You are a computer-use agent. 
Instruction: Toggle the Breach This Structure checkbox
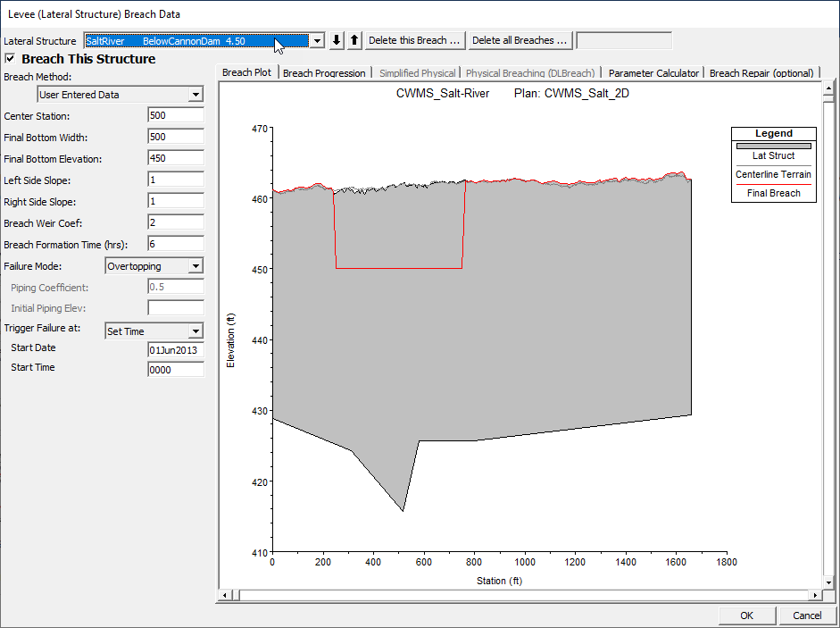(x=10, y=59)
